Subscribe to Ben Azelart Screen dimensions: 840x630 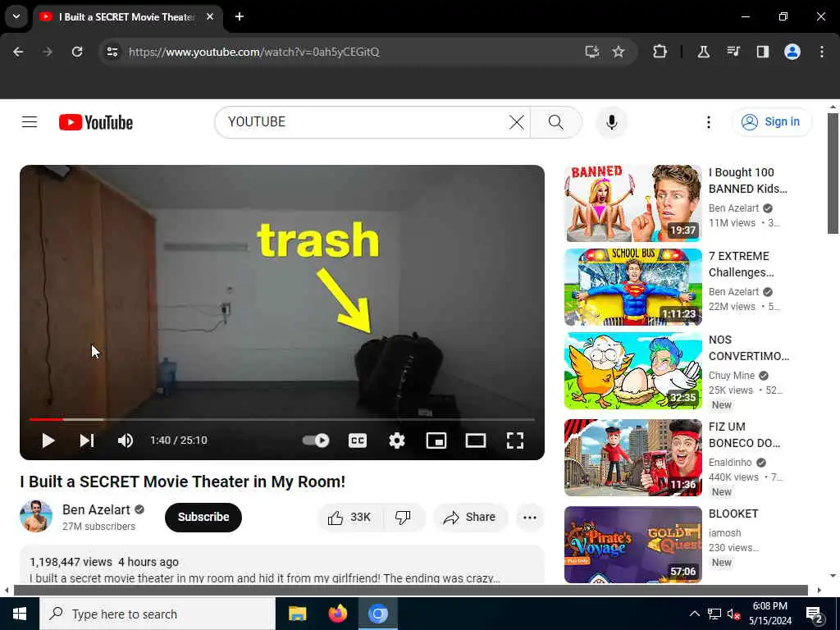point(203,517)
